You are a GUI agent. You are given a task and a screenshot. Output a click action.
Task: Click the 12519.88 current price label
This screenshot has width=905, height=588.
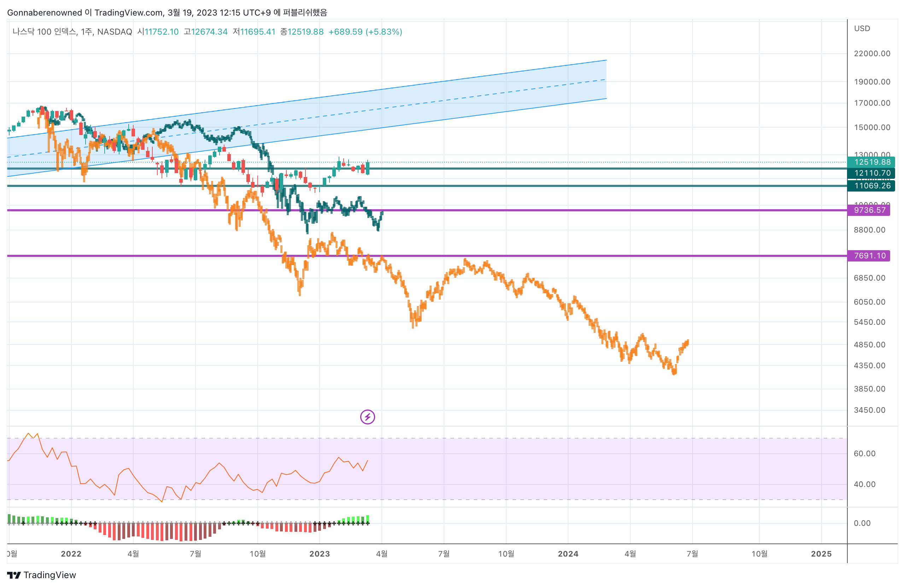pos(871,162)
